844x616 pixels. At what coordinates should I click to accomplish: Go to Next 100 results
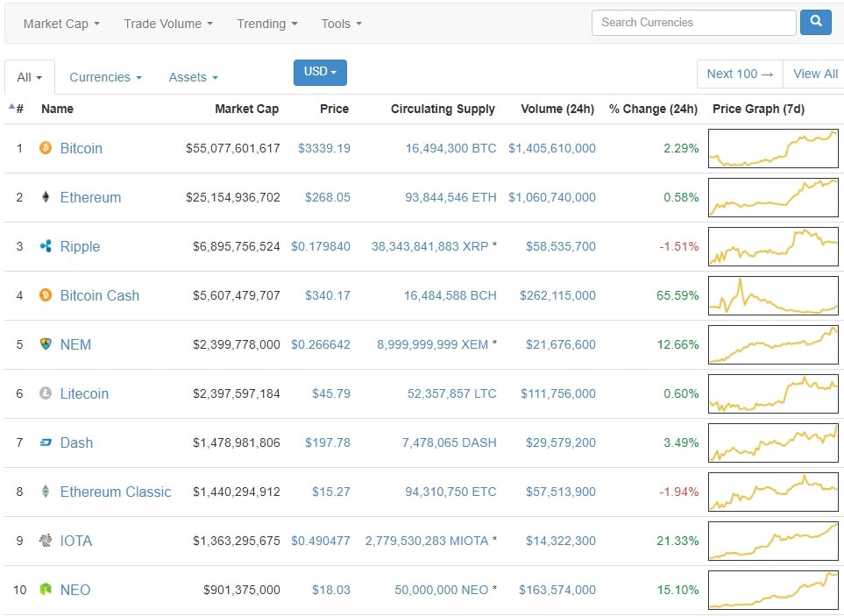click(740, 74)
